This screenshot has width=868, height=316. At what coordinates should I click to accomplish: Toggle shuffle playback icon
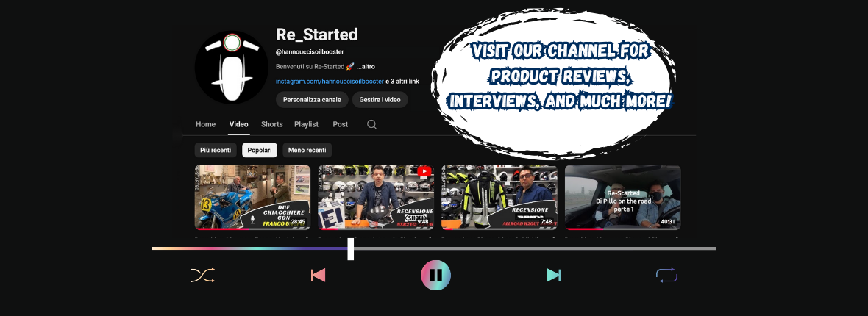click(x=202, y=276)
